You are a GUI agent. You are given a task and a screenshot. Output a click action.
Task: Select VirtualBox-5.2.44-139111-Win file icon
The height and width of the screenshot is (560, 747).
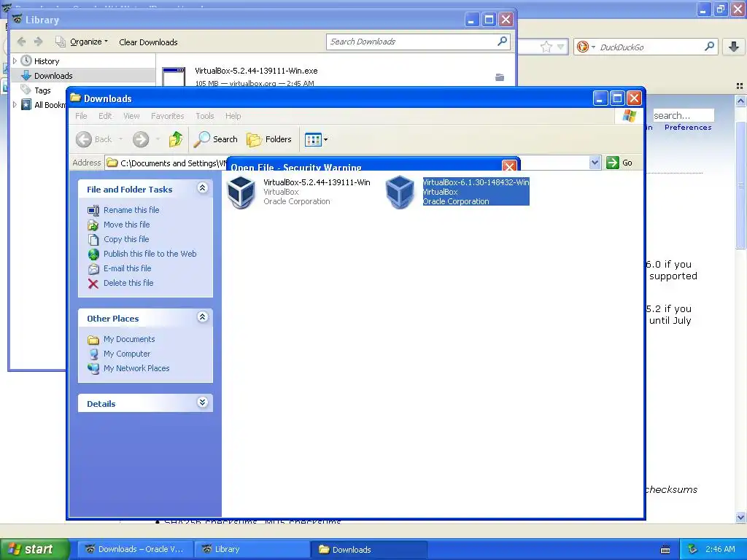[241, 192]
